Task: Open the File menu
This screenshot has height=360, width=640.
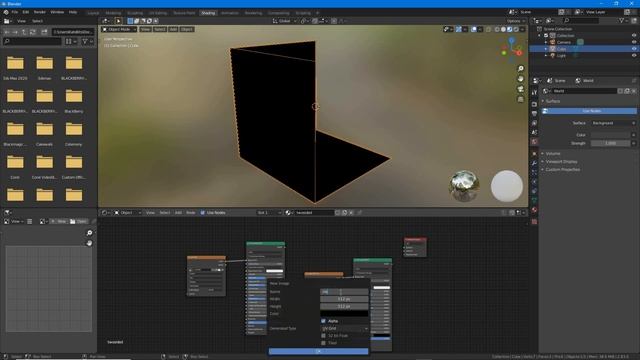Action: 15,12
